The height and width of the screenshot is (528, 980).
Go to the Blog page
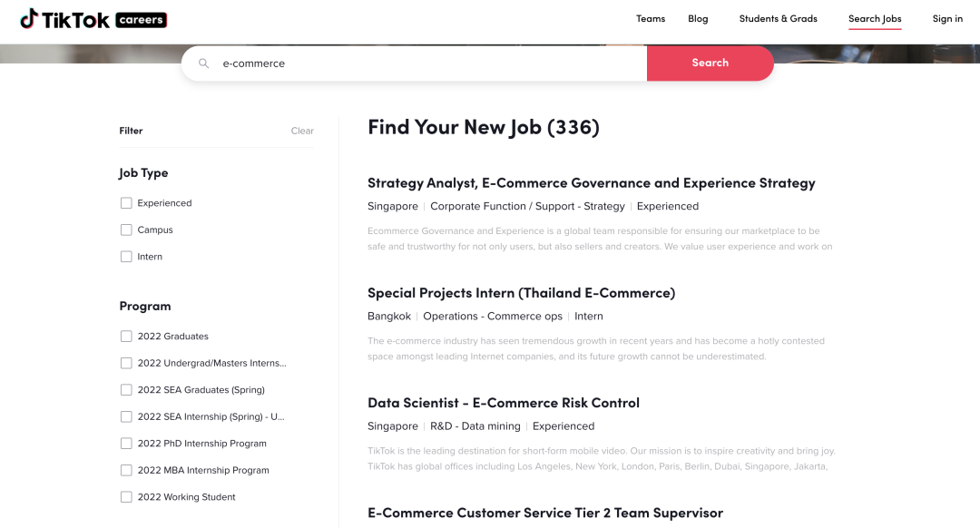(x=698, y=19)
